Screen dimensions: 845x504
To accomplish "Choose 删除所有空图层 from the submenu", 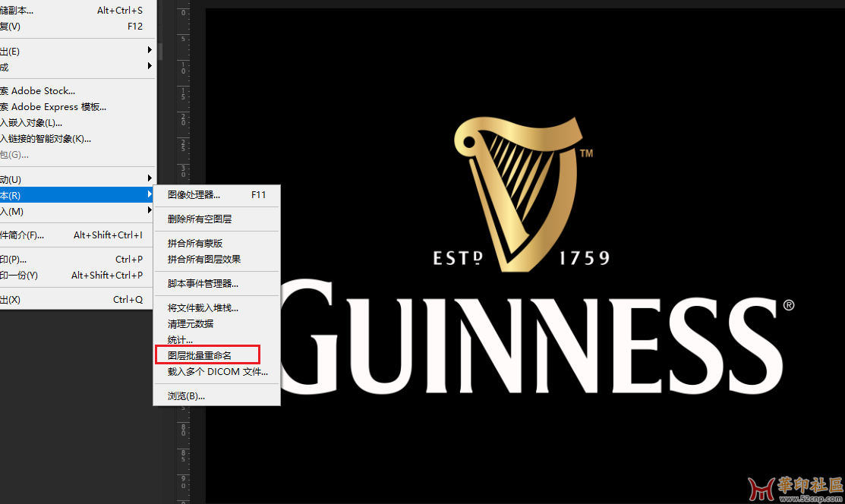I will (x=216, y=219).
